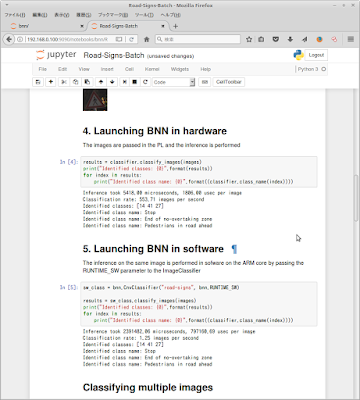
Task: Close the Road-Signs-Batch browser tab
Action: coord(163,26)
